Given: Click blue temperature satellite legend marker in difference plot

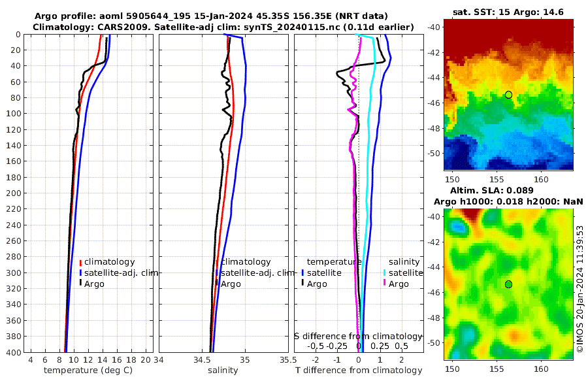Looking at the screenshot, I should tap(302, 272).
